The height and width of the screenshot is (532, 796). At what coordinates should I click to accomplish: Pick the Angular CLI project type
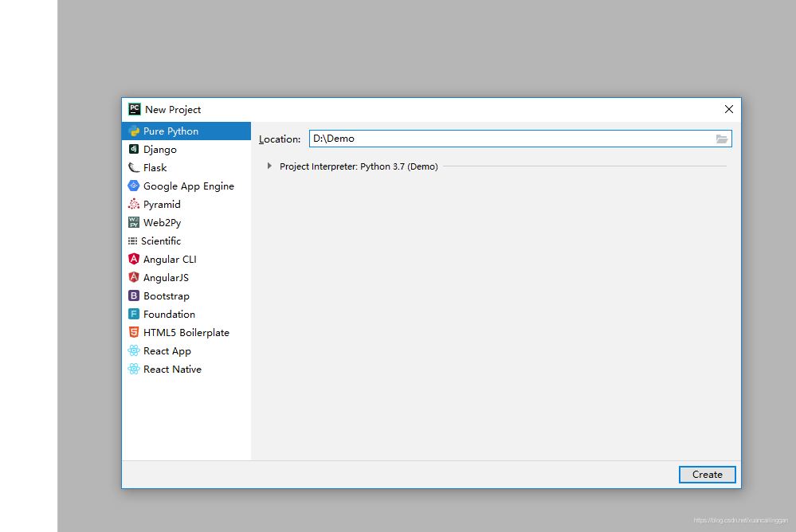pyautogui.click(x=186, y=259)
